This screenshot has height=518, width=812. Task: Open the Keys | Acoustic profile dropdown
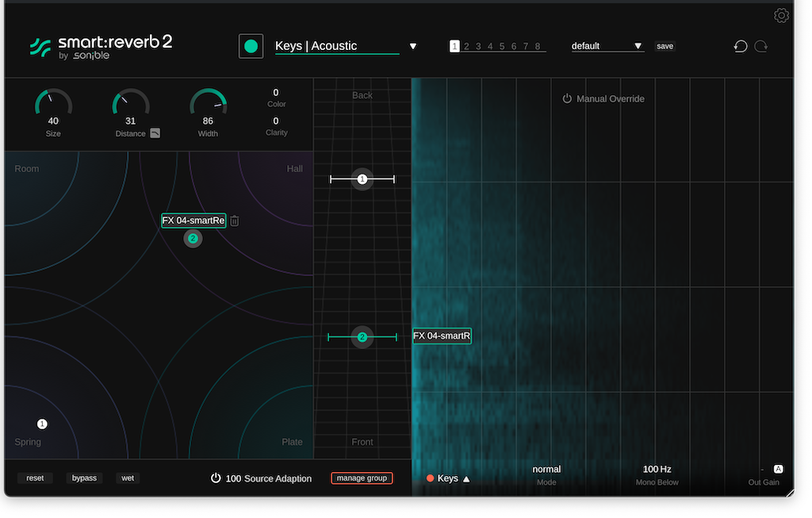click(412, 46)
